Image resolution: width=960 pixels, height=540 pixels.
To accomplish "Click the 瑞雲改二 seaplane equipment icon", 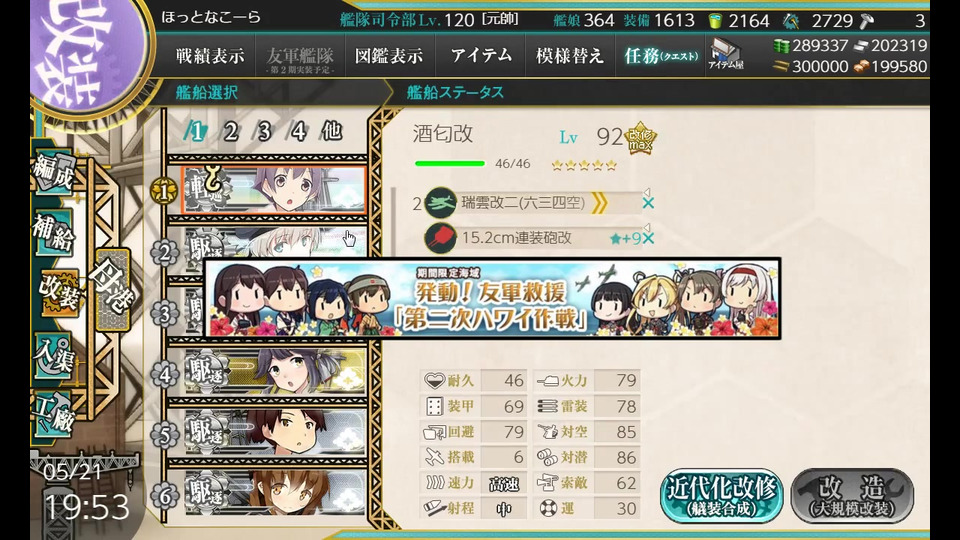I will (440, 203).
